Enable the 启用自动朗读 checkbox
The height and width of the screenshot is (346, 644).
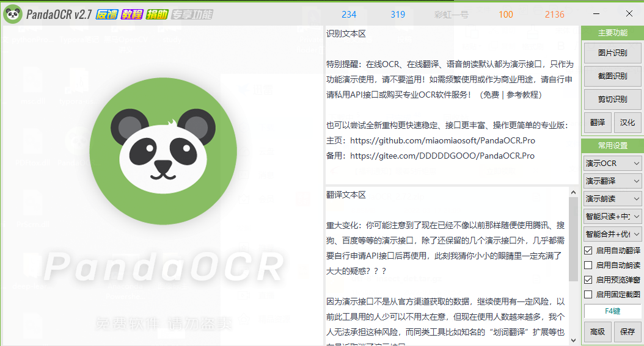[588, 265]
